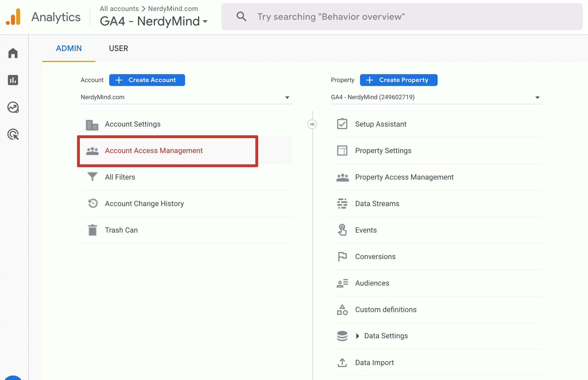Click the search magnifier icon

coord(241,16)
